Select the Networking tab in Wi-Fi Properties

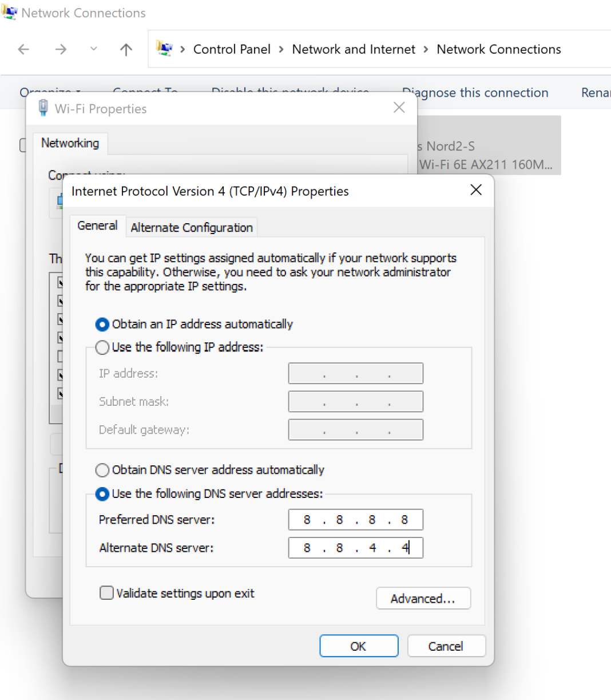coord(70,143)
